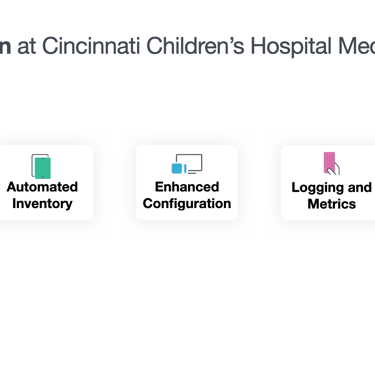The height and width of the screenshot is (366, 375).
Task: Click the pink phone Logging and Metrics icon
Action: [x=332, y=163]
